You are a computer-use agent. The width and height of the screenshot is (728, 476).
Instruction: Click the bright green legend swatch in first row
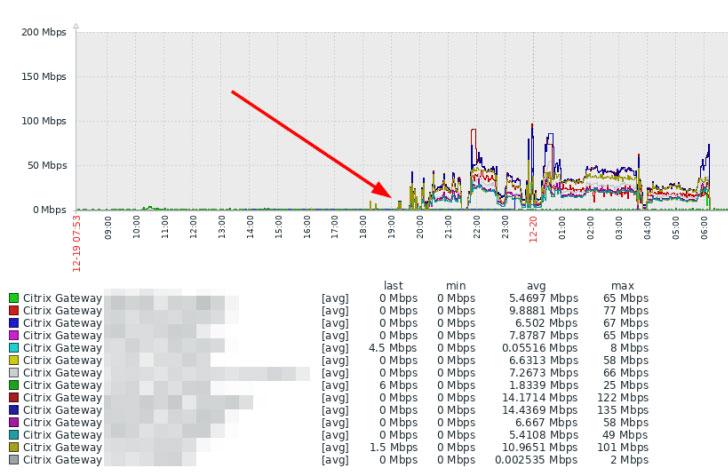13,298
